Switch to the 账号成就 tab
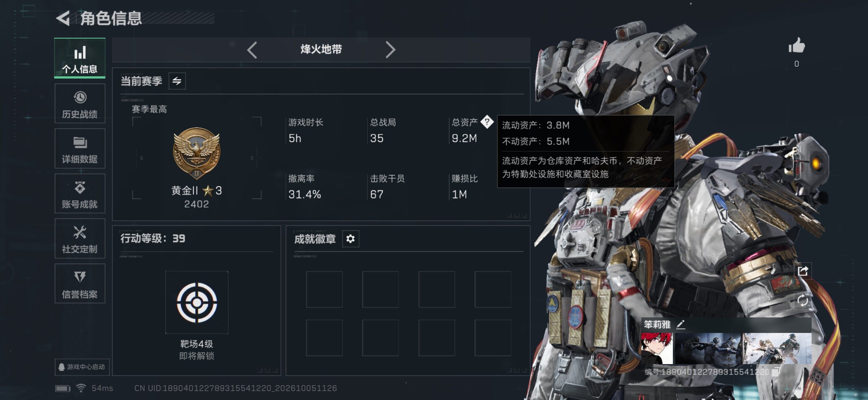 coord(80,193)
